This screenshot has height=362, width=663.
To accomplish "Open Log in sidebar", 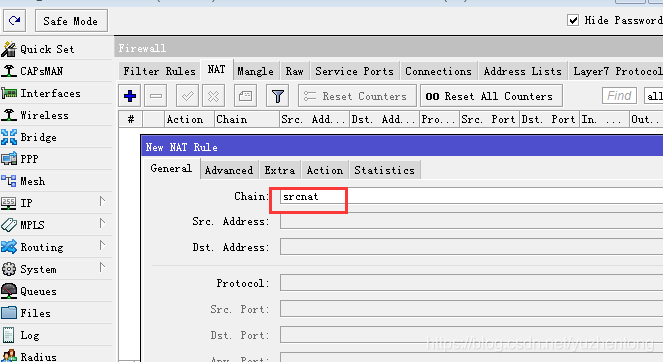I will point(20,335).
